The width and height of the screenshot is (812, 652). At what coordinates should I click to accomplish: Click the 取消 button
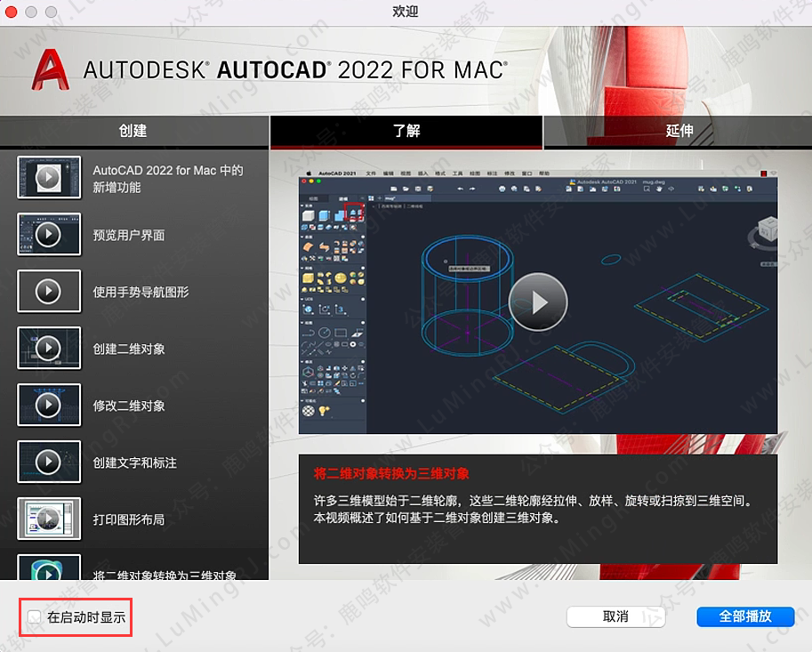tap(615, 616)
